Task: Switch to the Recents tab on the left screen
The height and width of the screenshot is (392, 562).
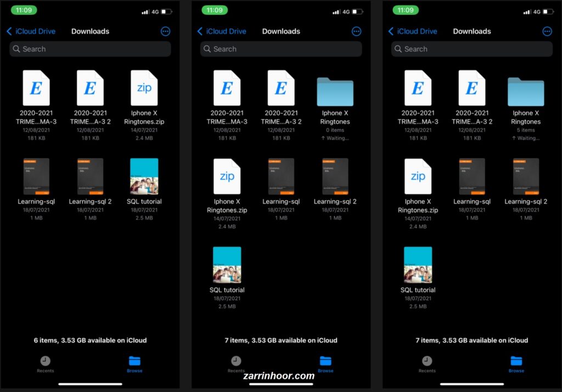Action: click(x=45, y=363)
